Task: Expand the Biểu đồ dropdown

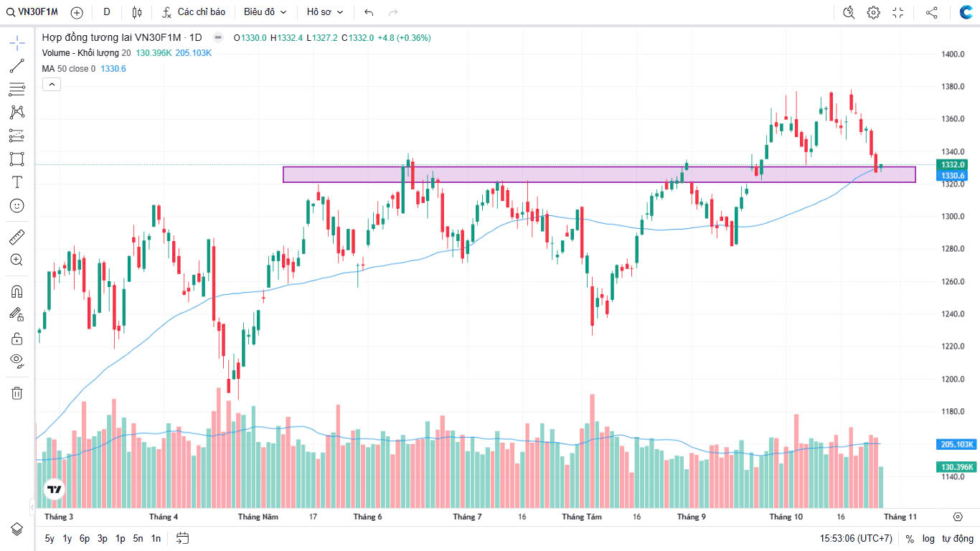Action: (265, 12)
